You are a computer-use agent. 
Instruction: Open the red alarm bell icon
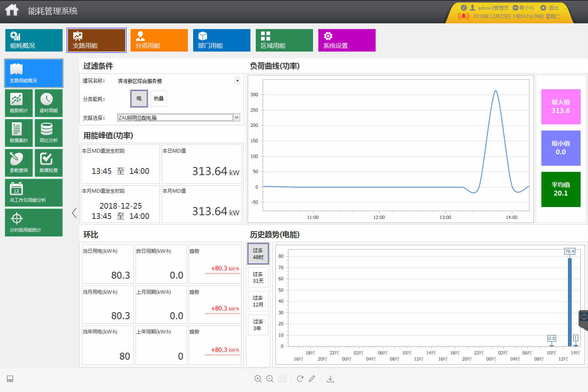464,16
